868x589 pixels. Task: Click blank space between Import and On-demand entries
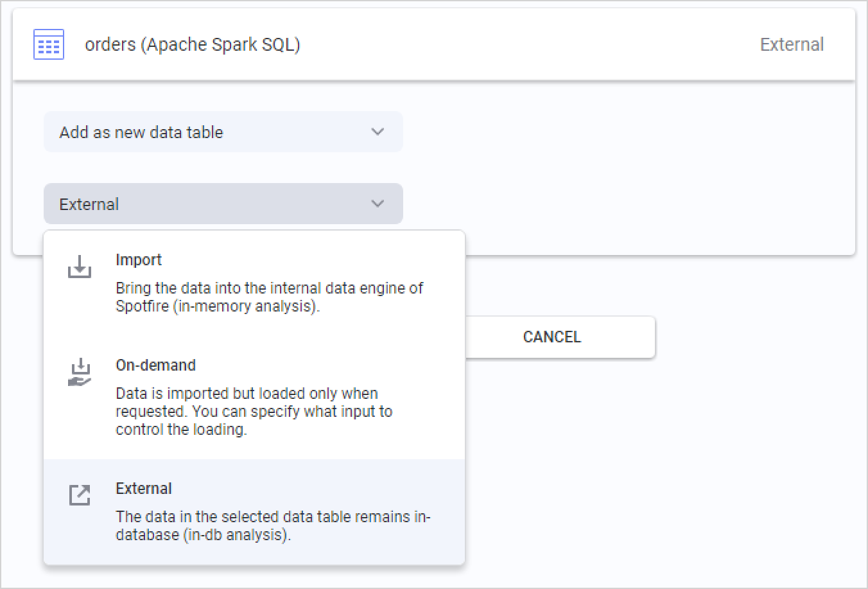[257, 335]
